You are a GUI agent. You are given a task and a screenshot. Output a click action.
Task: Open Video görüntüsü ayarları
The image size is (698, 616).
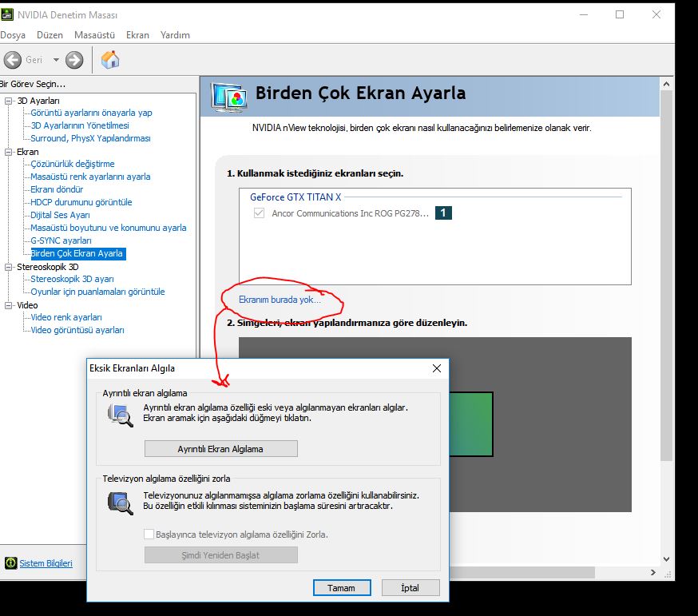point(77,330)
